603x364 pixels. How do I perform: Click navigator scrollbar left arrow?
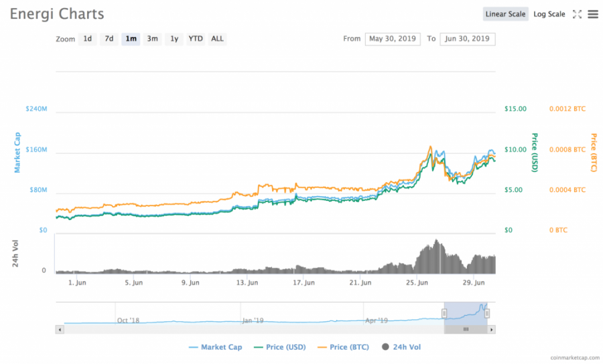pyautogui.click(x=60, y=329)
